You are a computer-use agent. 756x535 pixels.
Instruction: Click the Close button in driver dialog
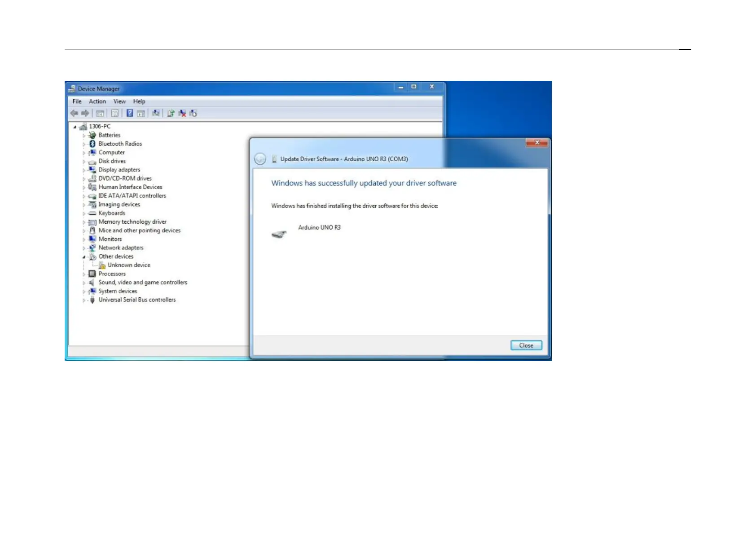pyautogui.click(x=526, y=345)
